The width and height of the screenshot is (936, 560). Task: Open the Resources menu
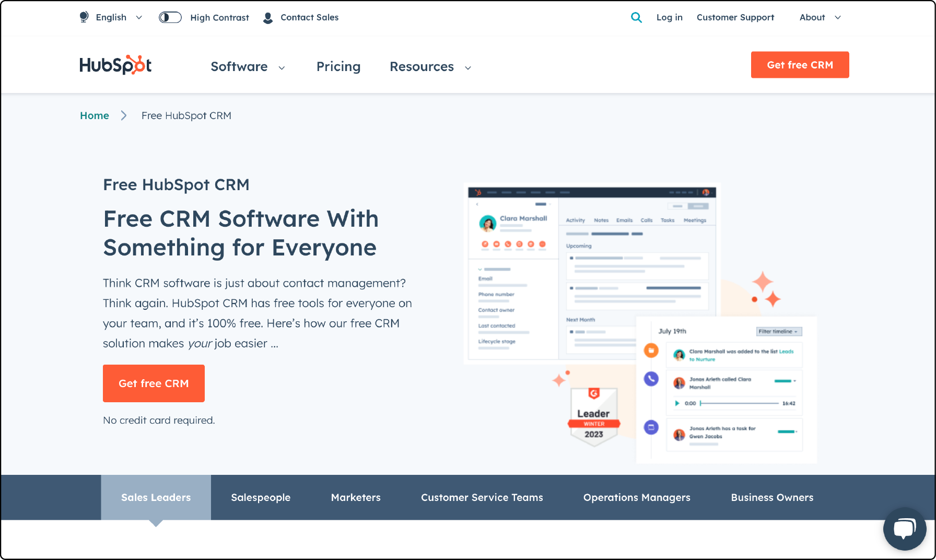[422, 66]
